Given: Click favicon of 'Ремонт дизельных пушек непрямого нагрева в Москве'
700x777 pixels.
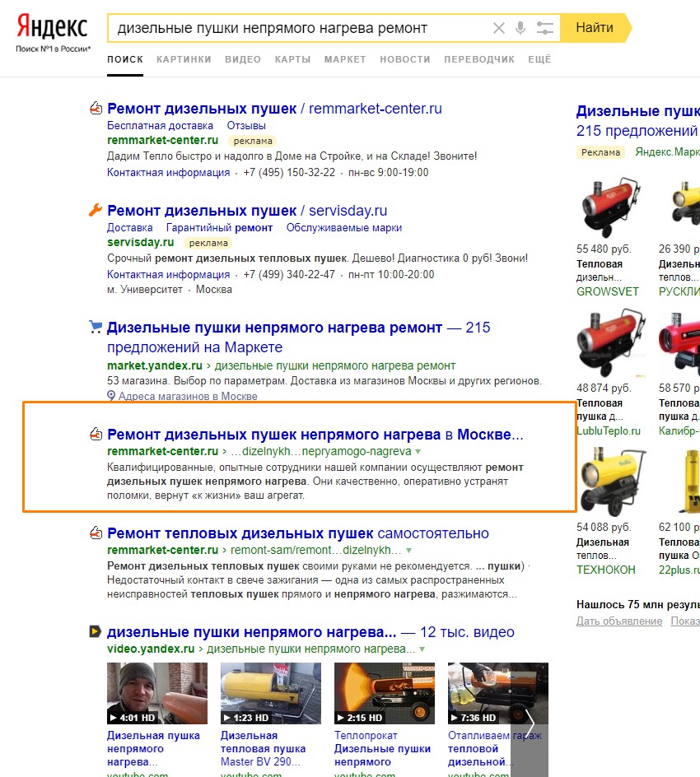Looking at the screenshot, I should coord(96,434).
